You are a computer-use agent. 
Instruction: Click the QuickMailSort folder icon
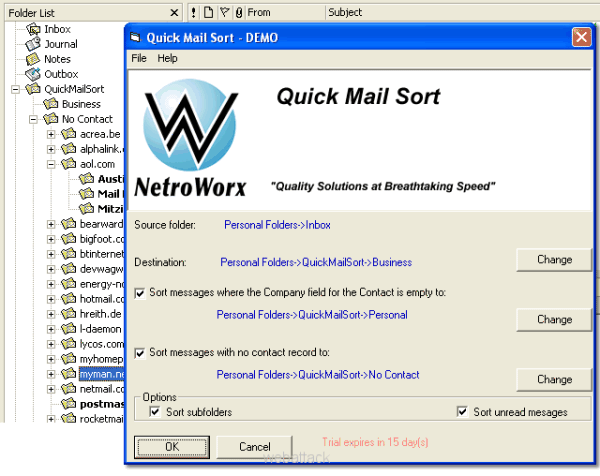click(x=33, y=89)
